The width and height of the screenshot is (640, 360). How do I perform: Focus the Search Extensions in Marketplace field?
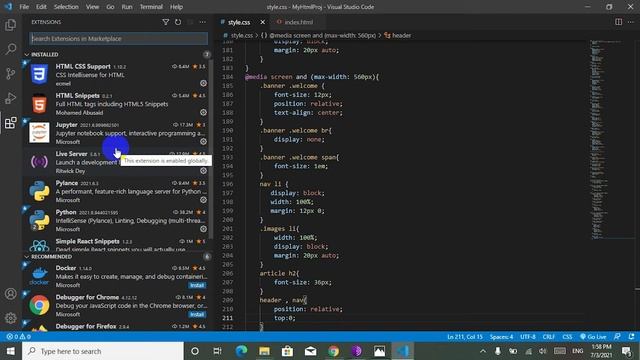[118, 38]
